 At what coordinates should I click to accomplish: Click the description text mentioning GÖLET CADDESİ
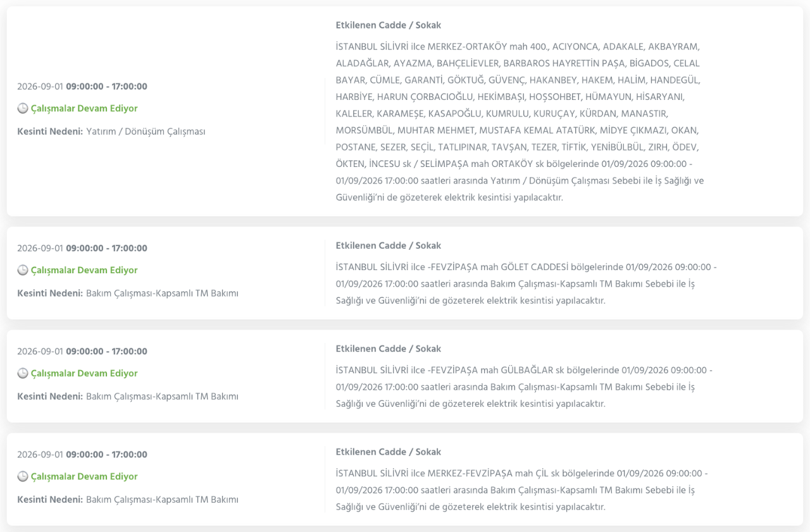(526, 284)
